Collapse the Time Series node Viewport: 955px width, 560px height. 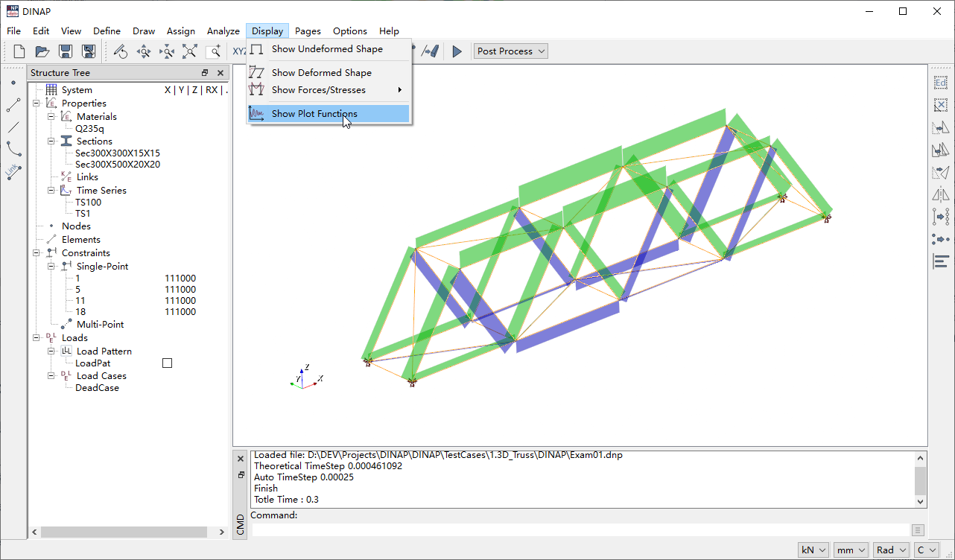point(51,191)
